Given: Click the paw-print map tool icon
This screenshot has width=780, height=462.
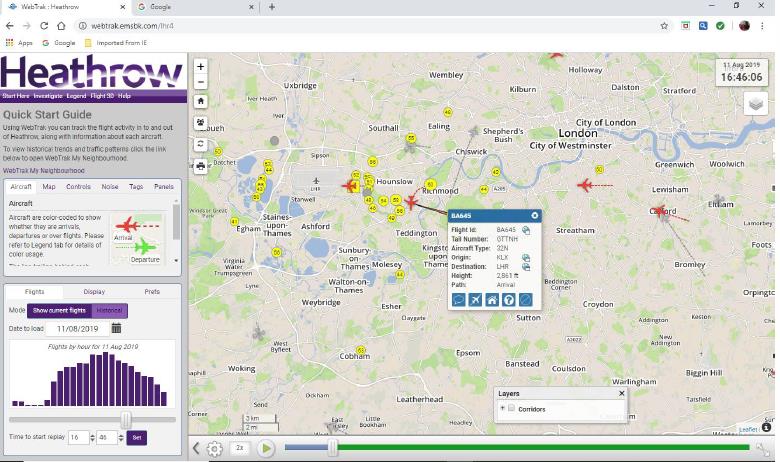Looking at the screenshot, I should tap(200, 122).
